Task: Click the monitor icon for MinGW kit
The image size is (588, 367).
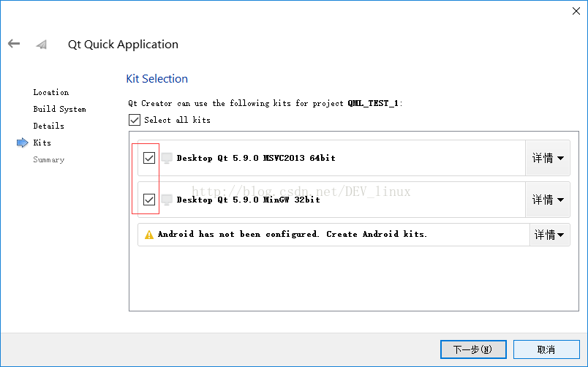Action: coord(167,200)
